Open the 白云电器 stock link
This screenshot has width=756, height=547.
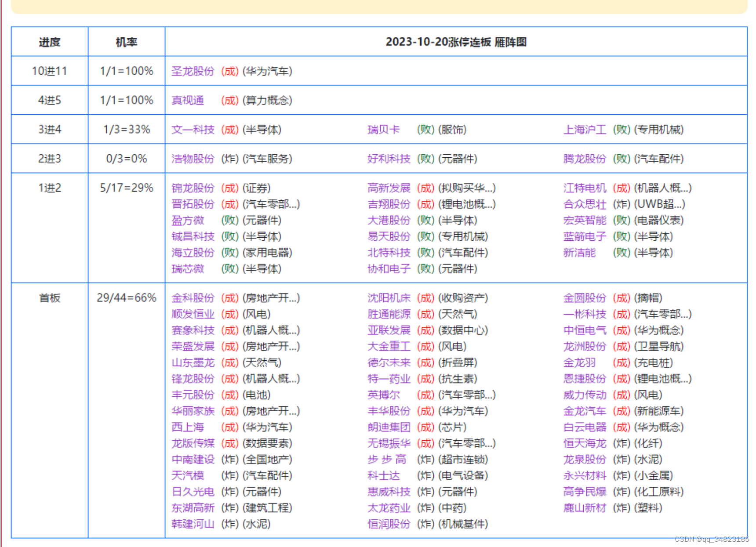pos(585,427)
